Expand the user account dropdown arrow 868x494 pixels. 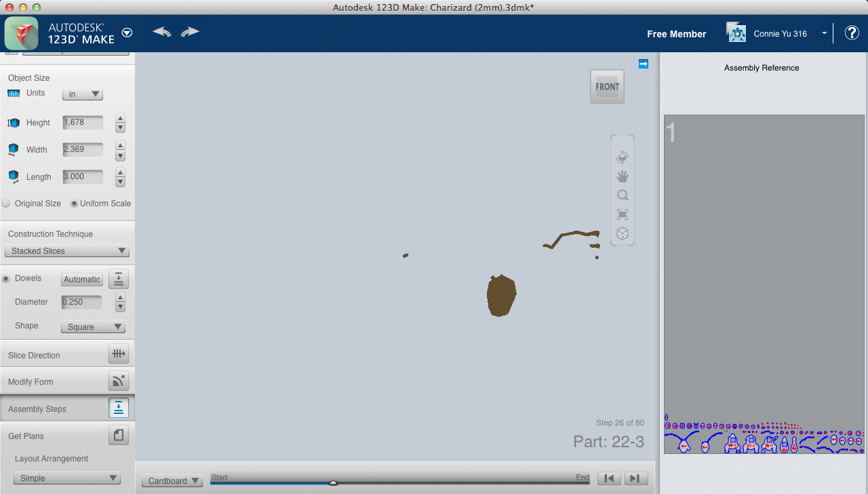[x=824, y=33]
